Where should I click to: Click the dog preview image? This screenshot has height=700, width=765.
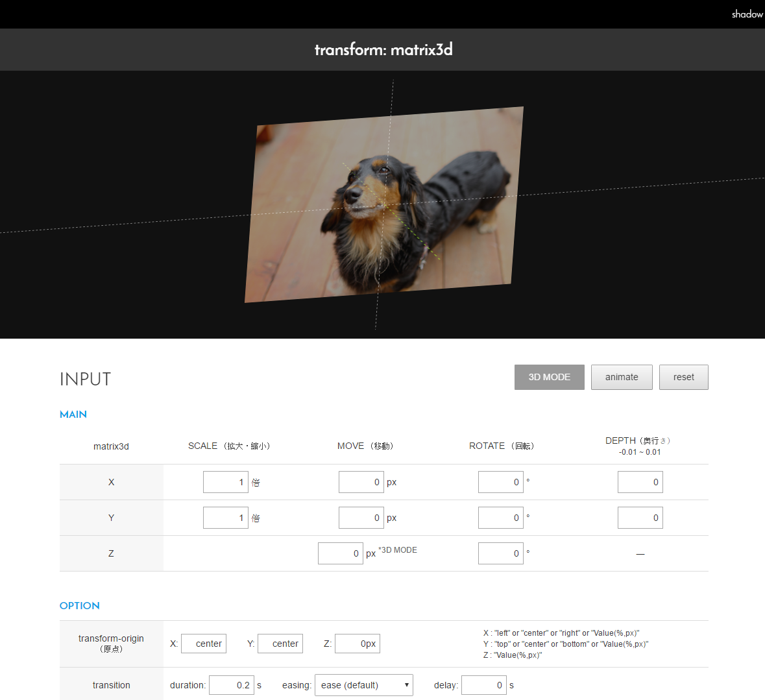(x=384, y=204)
